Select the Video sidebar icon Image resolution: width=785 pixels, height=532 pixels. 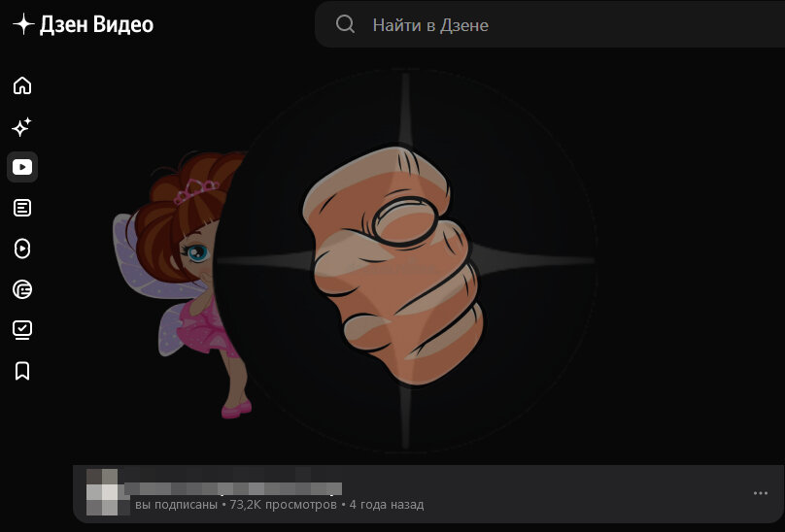[22, 167]
